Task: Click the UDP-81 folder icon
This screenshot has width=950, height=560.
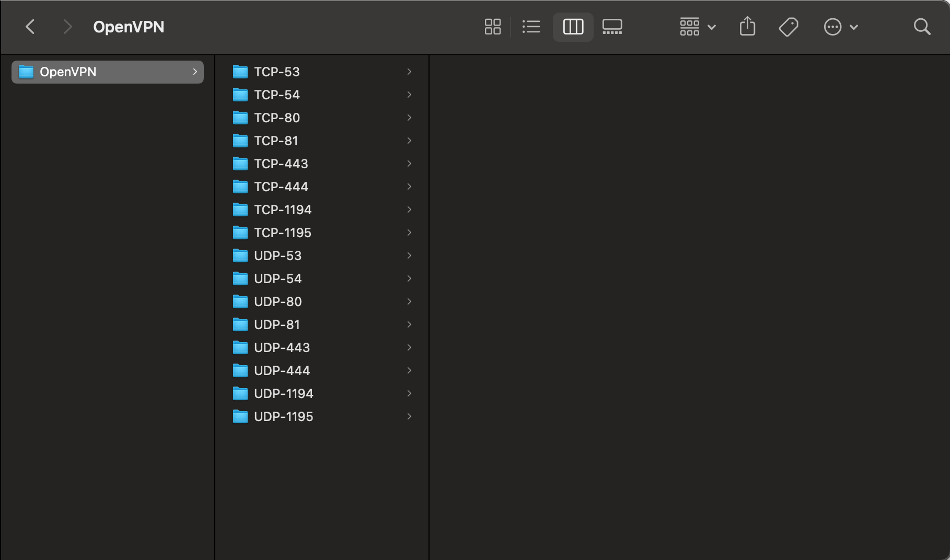Action: click(x=240, y=324)
